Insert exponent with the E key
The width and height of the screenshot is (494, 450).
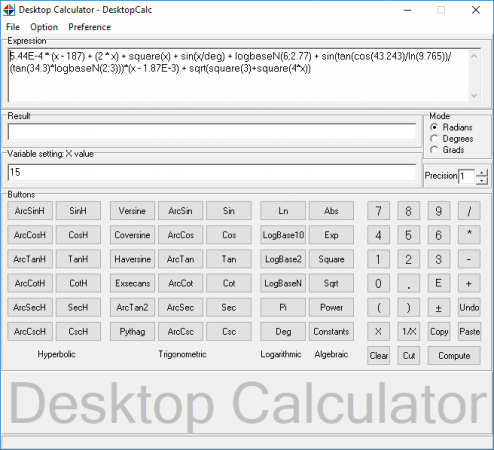(439, 283)
